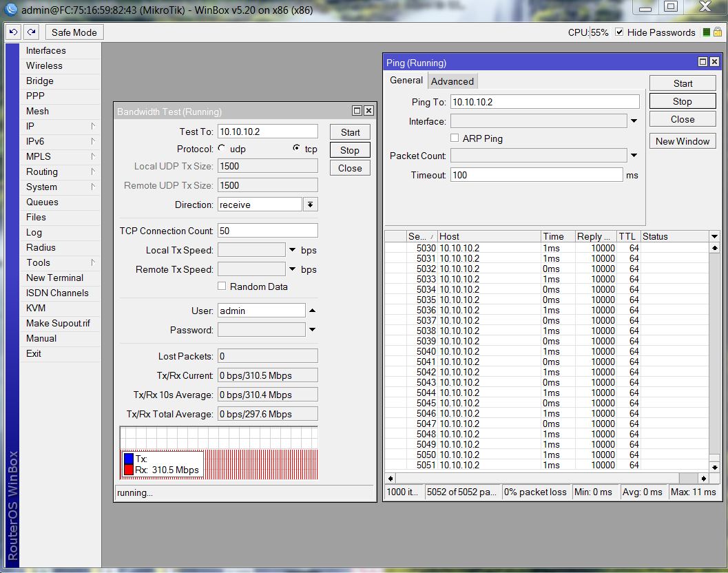Click the Ping To address field
Image resolution: width=728 pixels, height=573 pixels.
pos(545,102)
